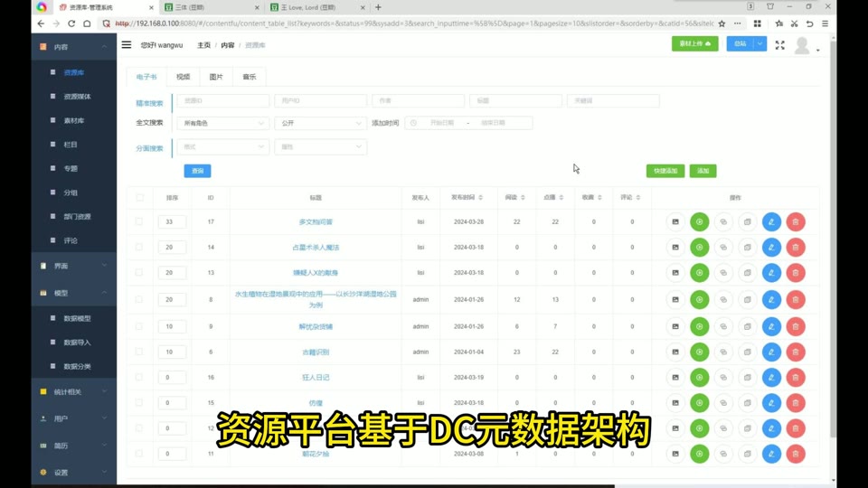Open the 公开 visibility dropdown
The height and width of the screenshot is (488, 868).
320,123
